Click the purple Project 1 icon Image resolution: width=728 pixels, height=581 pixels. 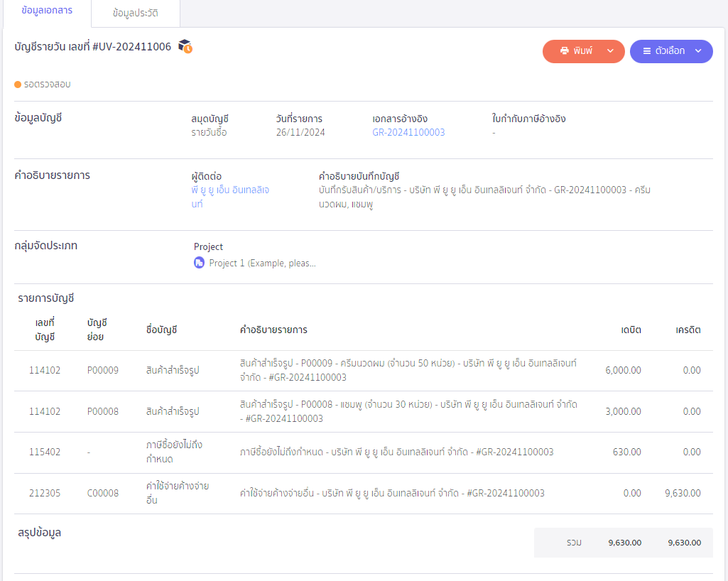click(x=199, y=263)
